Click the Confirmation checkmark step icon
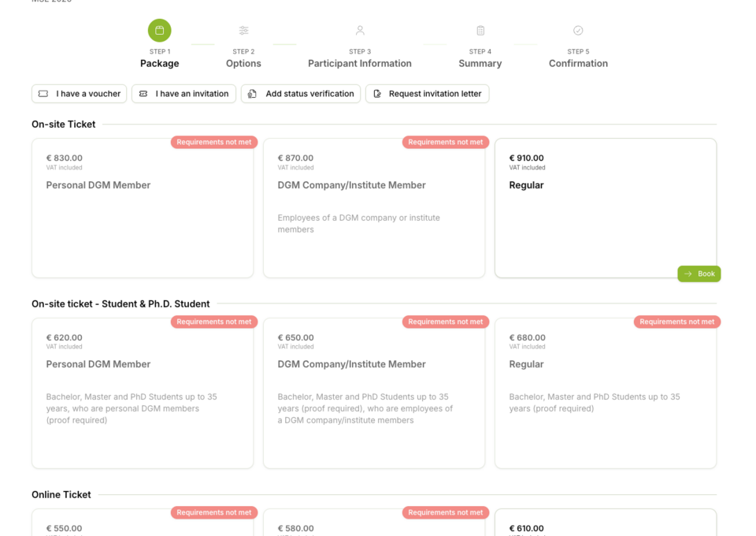Viewport: 756px width, 536px height. 578,31
